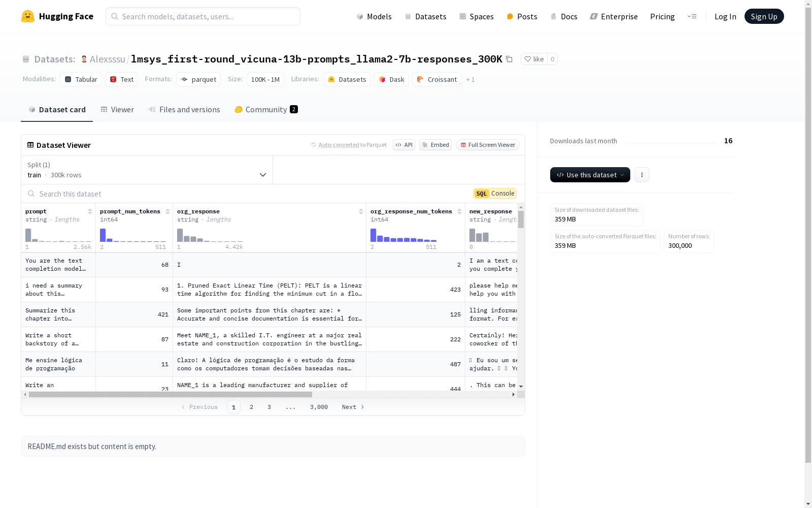Open the Models page

(x=374, y=16)
